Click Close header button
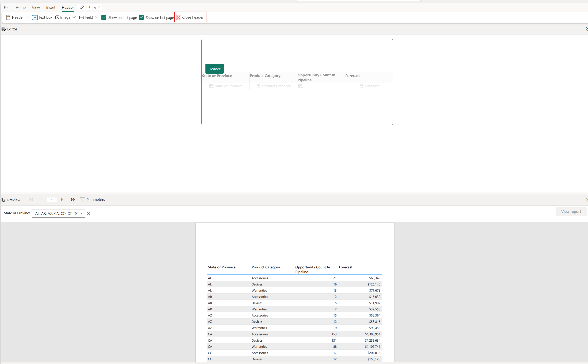The width and height of the screenshot is (588, 364). click(190, 17)
